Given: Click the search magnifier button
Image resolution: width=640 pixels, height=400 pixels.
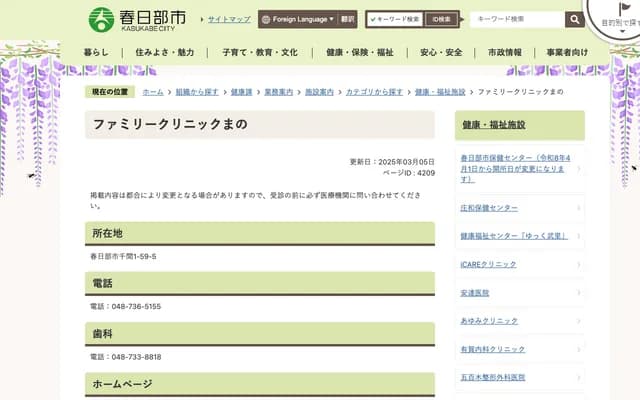Looking at the screenshot, I should pyautogui.click(x=574, y=19).
